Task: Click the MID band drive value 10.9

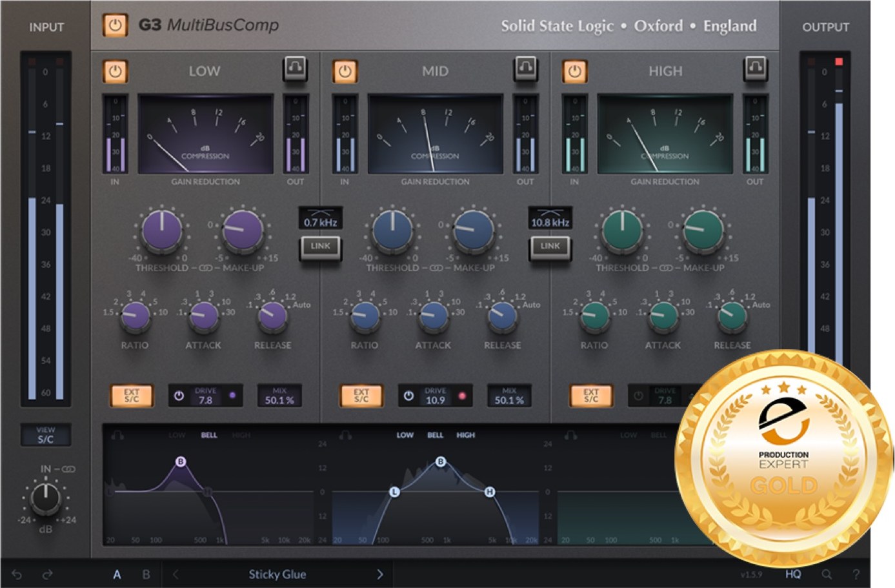Action: click(435, 400)
